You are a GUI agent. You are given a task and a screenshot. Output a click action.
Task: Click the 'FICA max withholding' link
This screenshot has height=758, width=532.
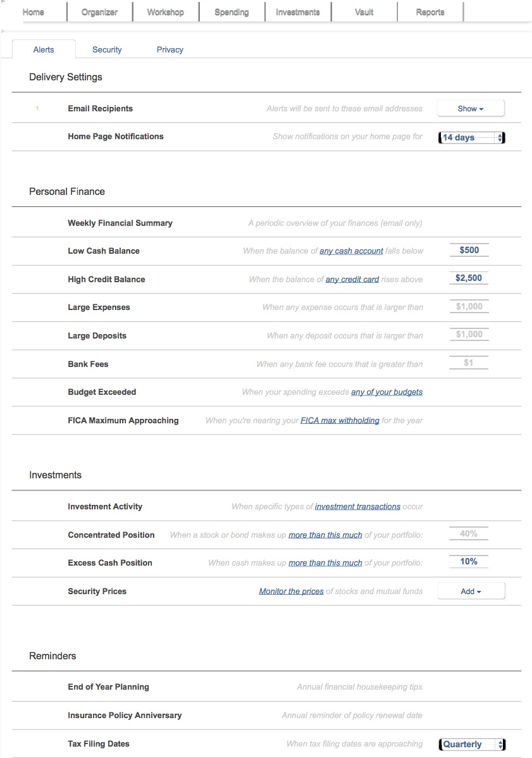click(340, 421)
